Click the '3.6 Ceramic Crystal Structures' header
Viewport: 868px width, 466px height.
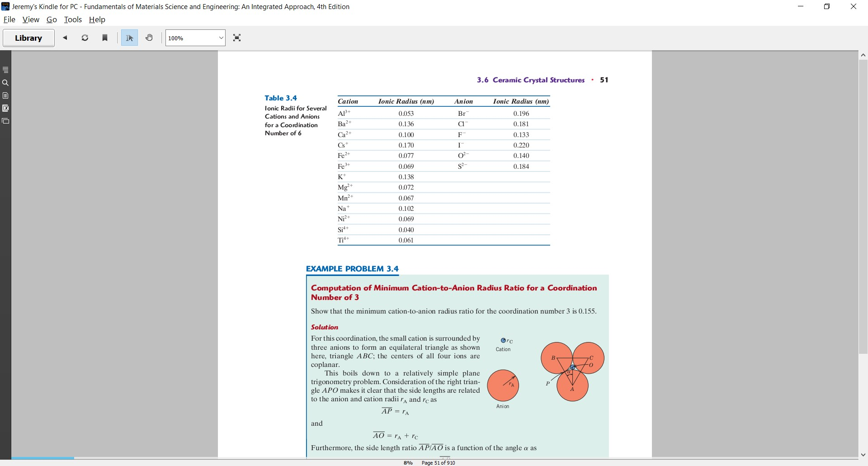[x=531, y=80]
